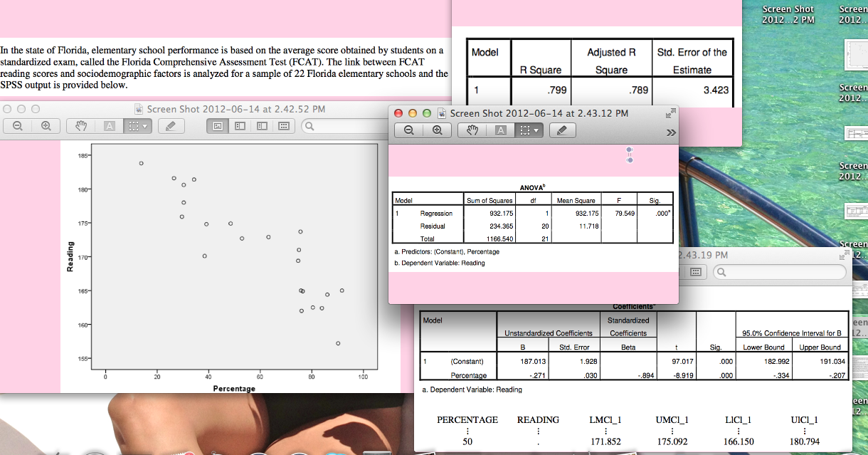Toggle the rectangular selection tool in the ANOVA window
The height and width of the screenshot is (455, 868).
pos(524,130)
